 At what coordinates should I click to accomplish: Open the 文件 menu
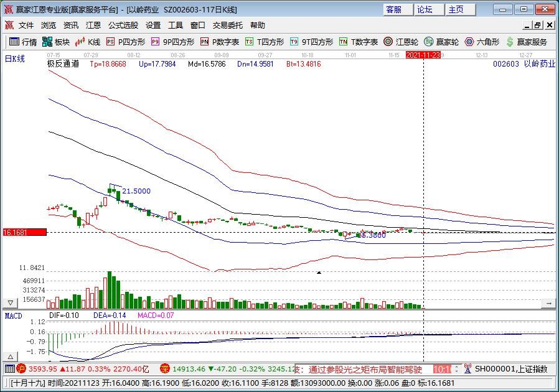tap(26, 26)
